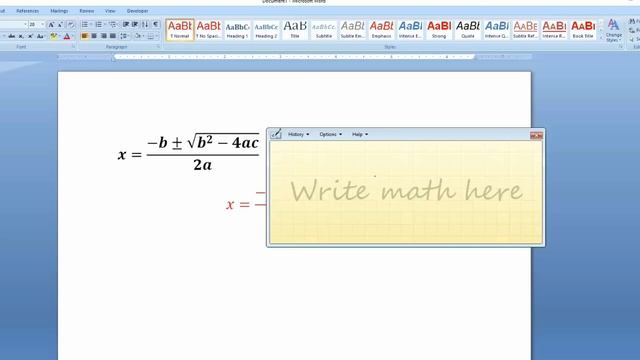The width and height of the screenshot is (640, 360).
Task: Open the multilevel list button
Action: [x=113, y=24]
